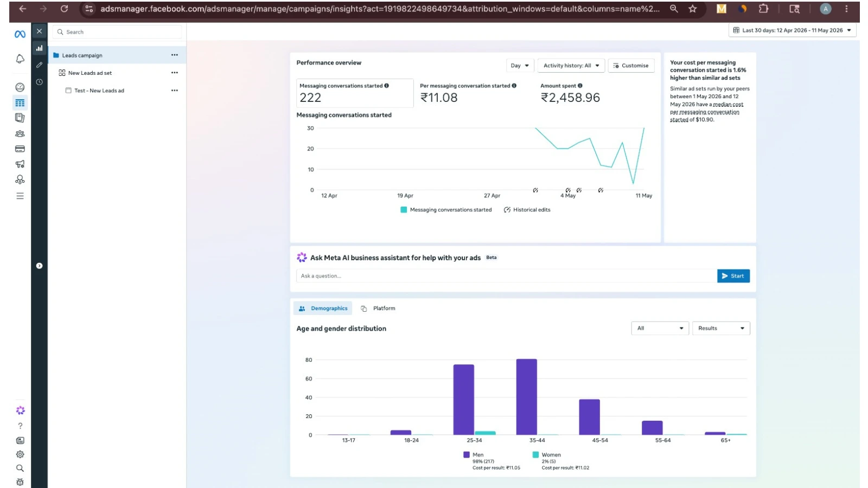Report a problem bug icon
Viewport: 868px width, 488px height.
[x=20, y=482]
